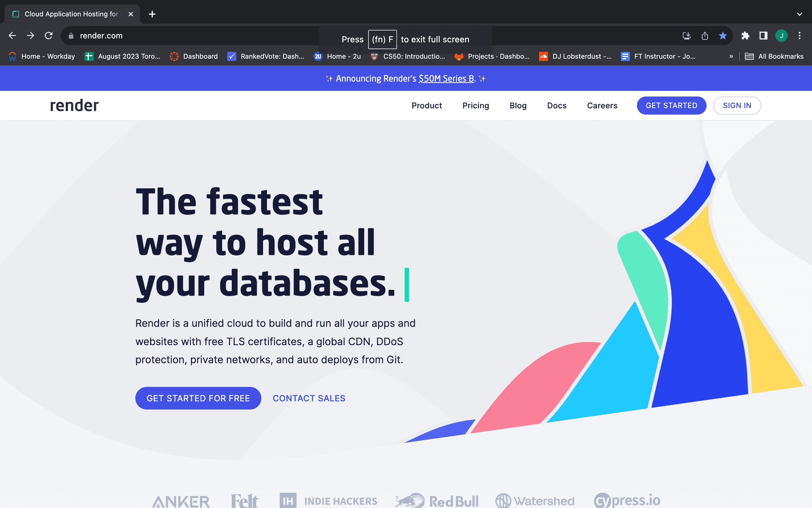Click the $50M Series B link

[446, 79]
